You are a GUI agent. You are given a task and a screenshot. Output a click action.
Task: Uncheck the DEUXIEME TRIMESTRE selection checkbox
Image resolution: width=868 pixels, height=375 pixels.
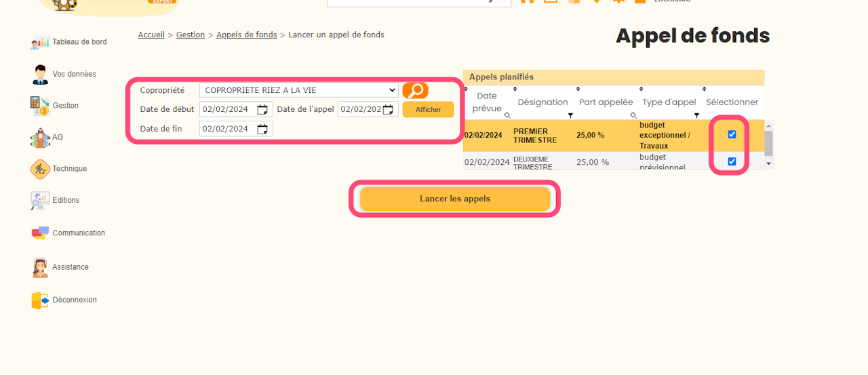pos(732,161)
